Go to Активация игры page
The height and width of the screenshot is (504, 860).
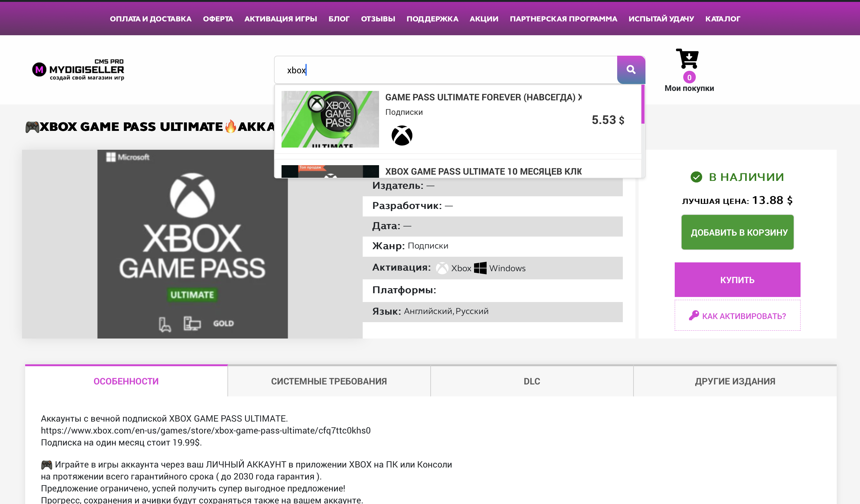tap(281, 19)
